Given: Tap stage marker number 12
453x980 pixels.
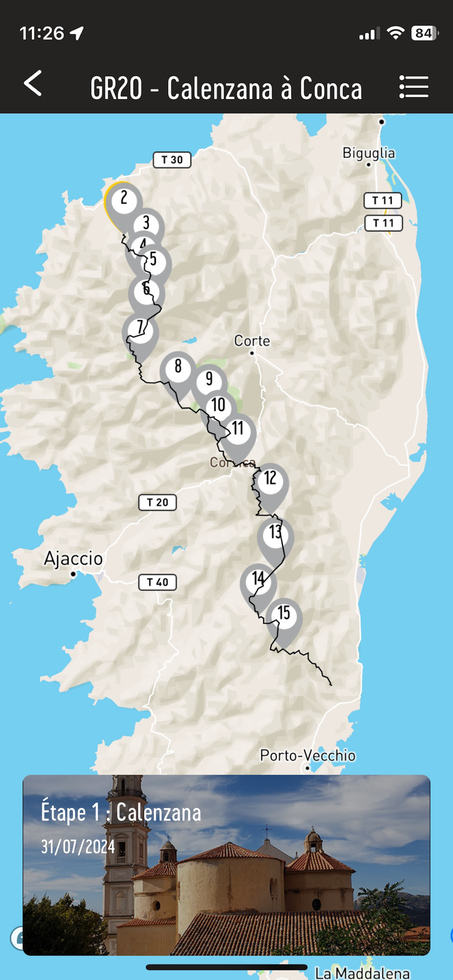Looking at the screenshot, I should [270, 478].
